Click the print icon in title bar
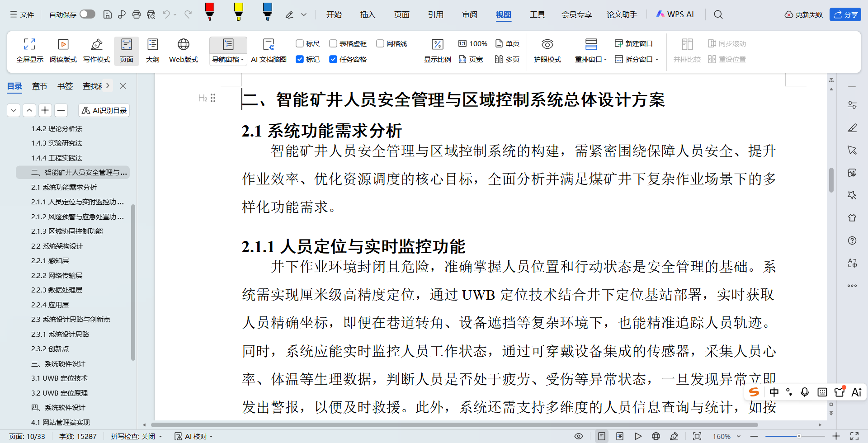This screenshot has width=868, height=443. coord(136,14)
